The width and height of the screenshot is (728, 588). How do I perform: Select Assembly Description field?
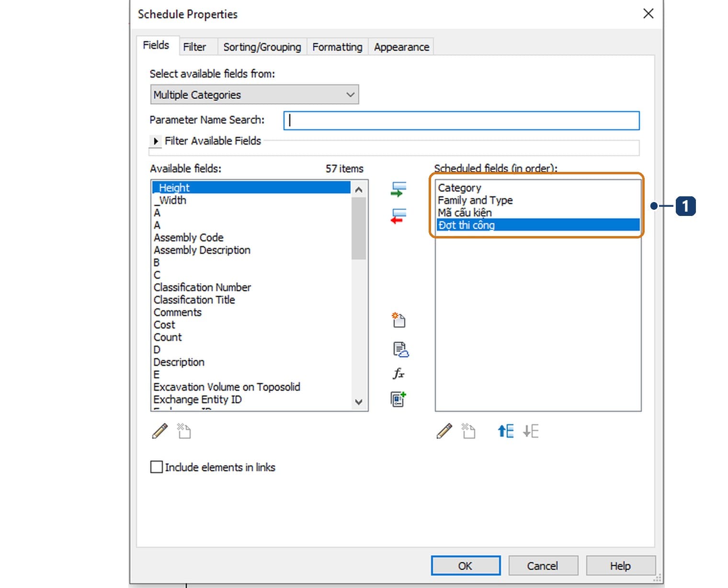(251, 250)
